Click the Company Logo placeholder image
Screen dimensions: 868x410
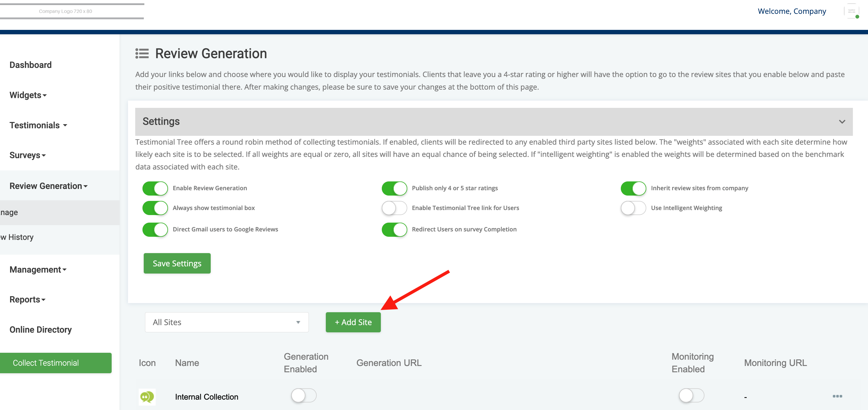coord(65,11)
